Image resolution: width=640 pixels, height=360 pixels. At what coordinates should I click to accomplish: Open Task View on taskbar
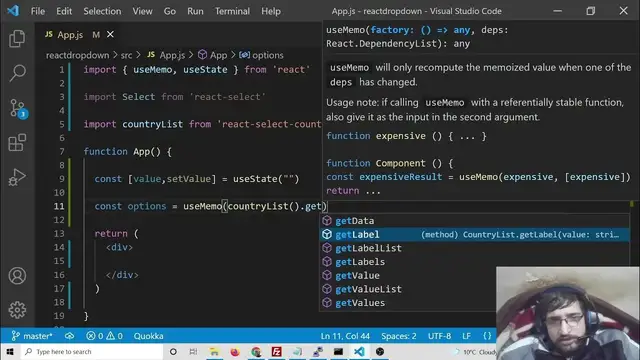(193, 351)
